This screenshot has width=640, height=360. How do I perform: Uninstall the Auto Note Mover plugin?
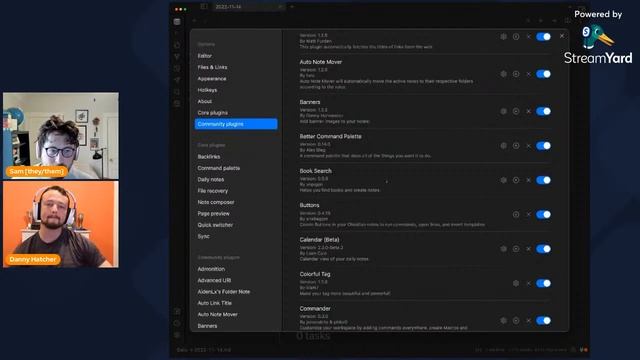529,74
